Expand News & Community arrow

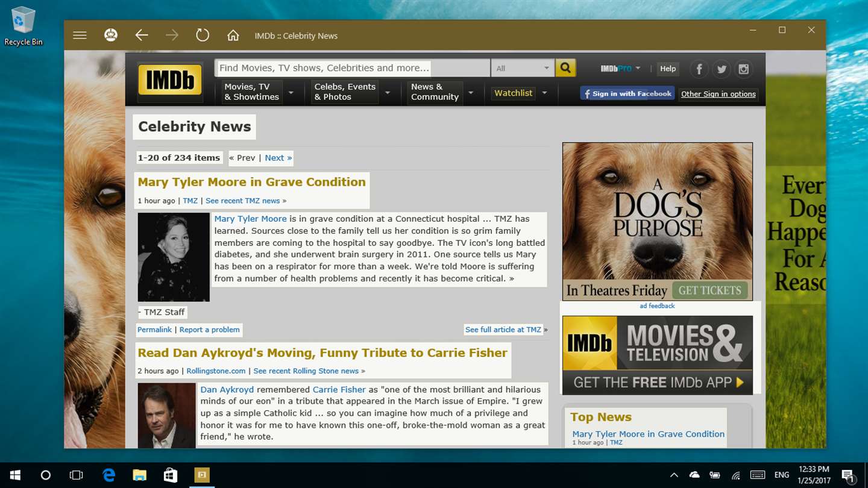471,93
